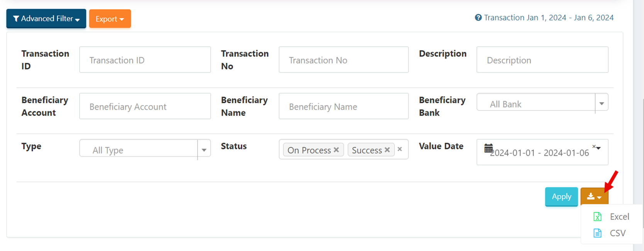Click the Transaction ID input field
This screenshot has height=251, width=644.
pos(145,60)
